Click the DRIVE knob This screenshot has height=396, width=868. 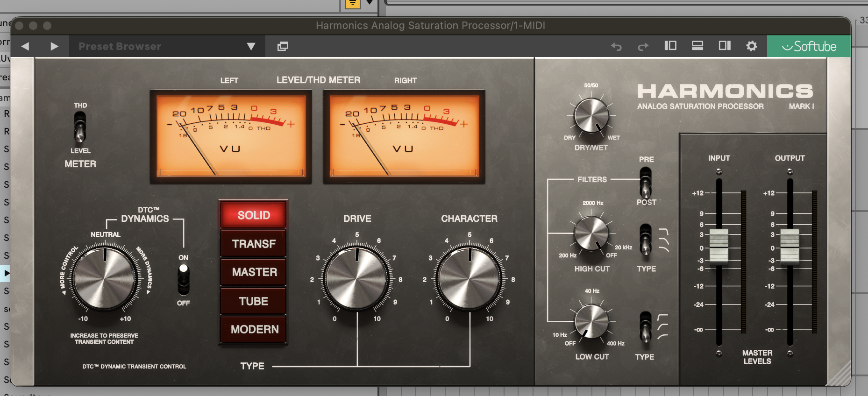point(357,278)
